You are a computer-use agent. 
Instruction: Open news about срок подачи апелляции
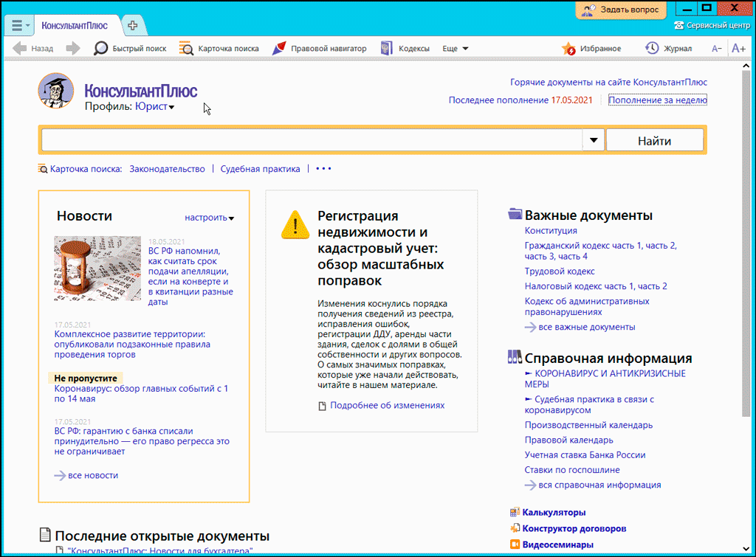(190, 276)
